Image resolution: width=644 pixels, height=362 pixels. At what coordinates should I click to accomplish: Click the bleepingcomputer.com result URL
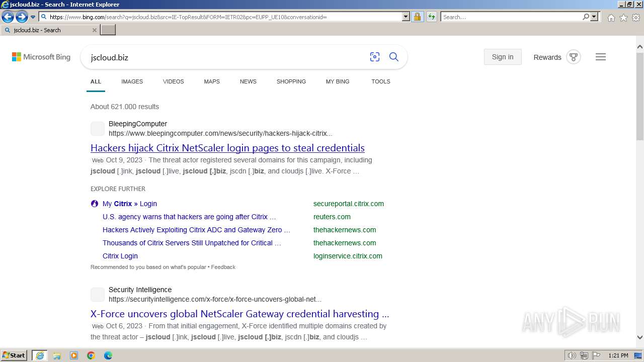click(x=220, y=134)
